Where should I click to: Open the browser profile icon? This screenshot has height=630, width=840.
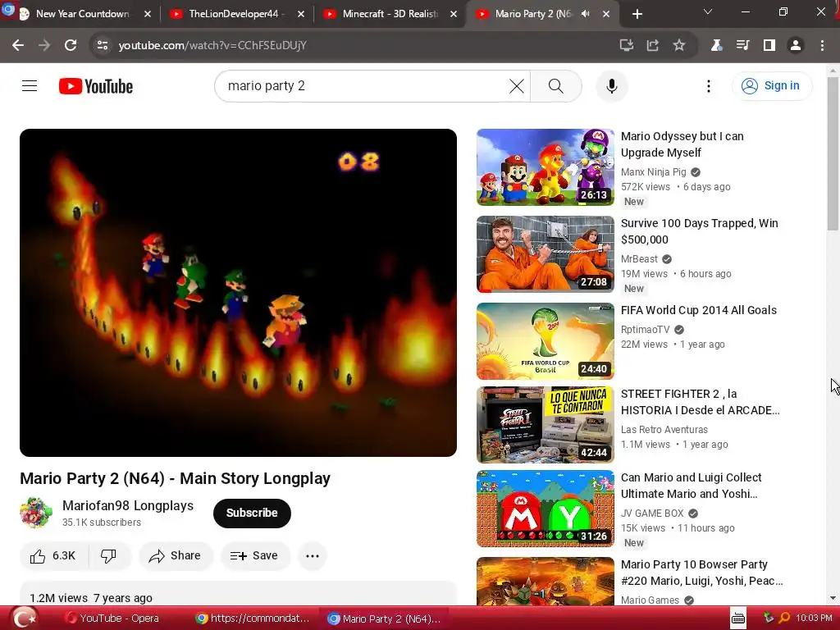(796, 46)
